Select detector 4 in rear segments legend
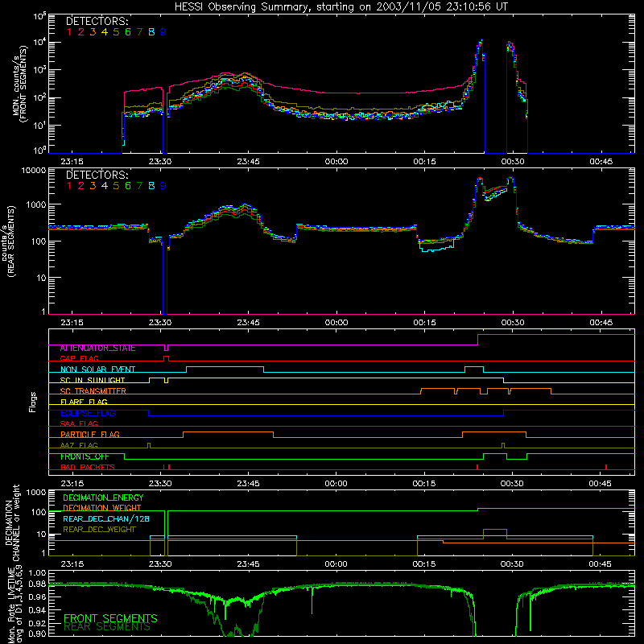 [x=105, y=186]
